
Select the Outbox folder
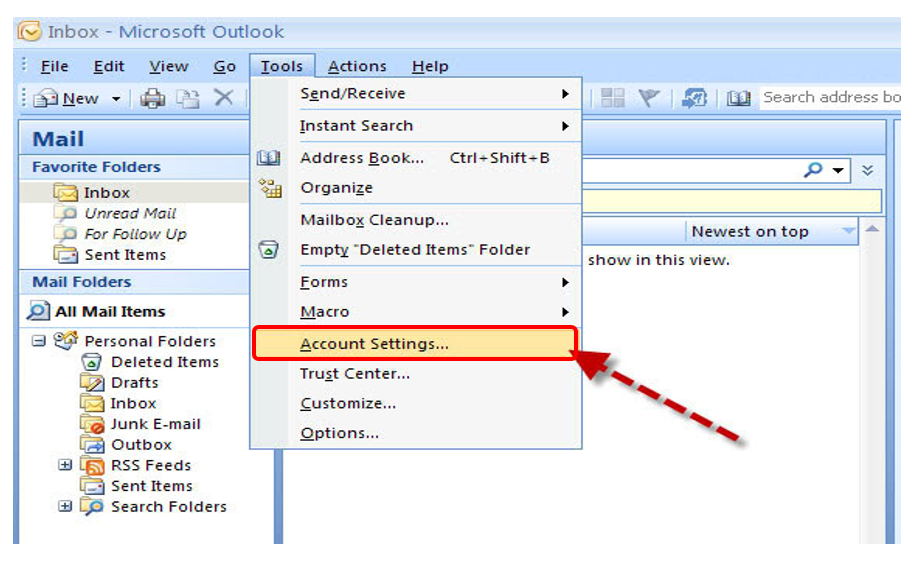click(141, 445)
